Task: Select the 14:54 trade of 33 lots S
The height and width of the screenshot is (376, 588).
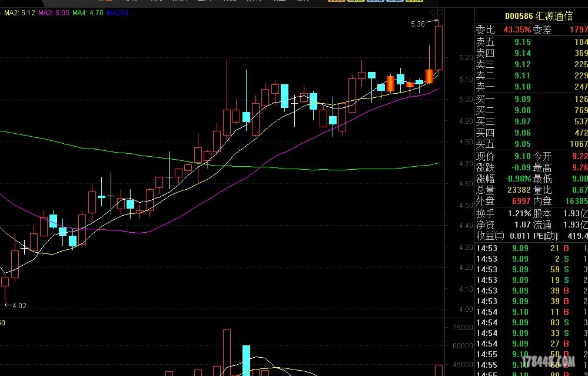Action: click(x=531, y=333)
